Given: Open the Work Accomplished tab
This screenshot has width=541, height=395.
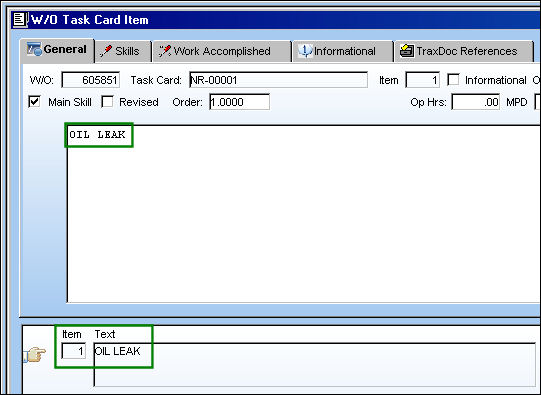Looking at the screenshot, I should [222, 51].
